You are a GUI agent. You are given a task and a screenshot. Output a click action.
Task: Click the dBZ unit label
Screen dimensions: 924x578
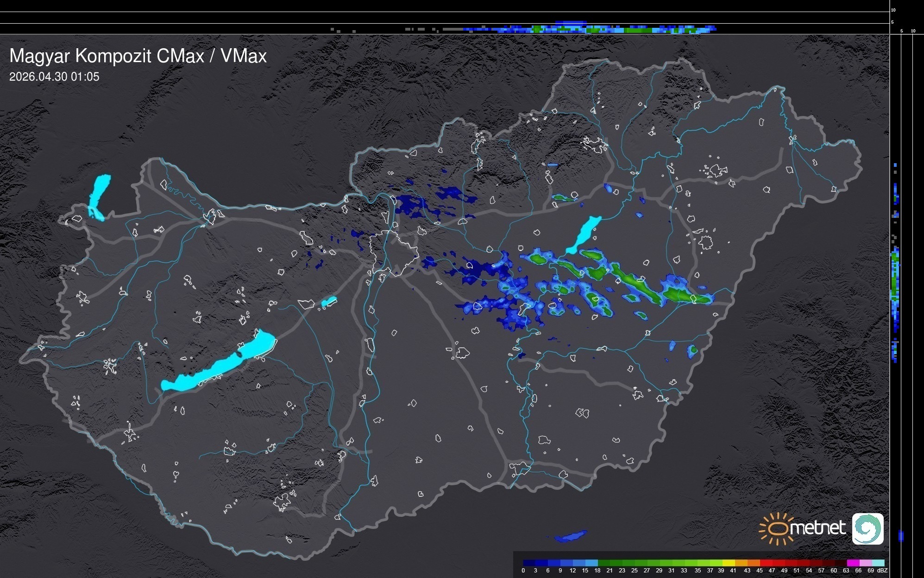[x=882, y=571]
